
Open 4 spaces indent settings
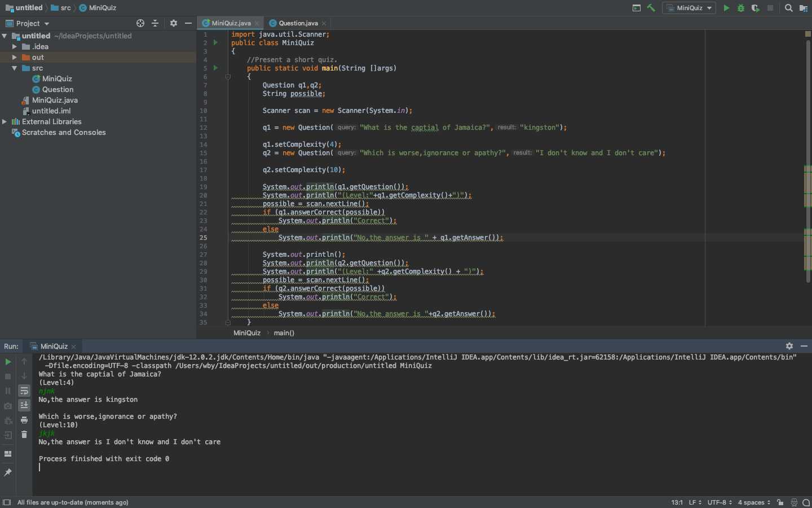click(754, 502)
